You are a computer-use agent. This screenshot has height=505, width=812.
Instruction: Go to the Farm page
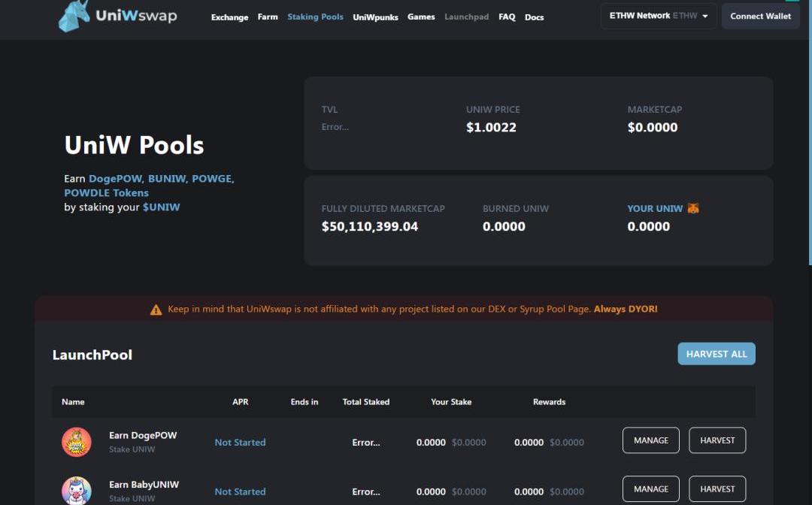[x=268, y=17]
